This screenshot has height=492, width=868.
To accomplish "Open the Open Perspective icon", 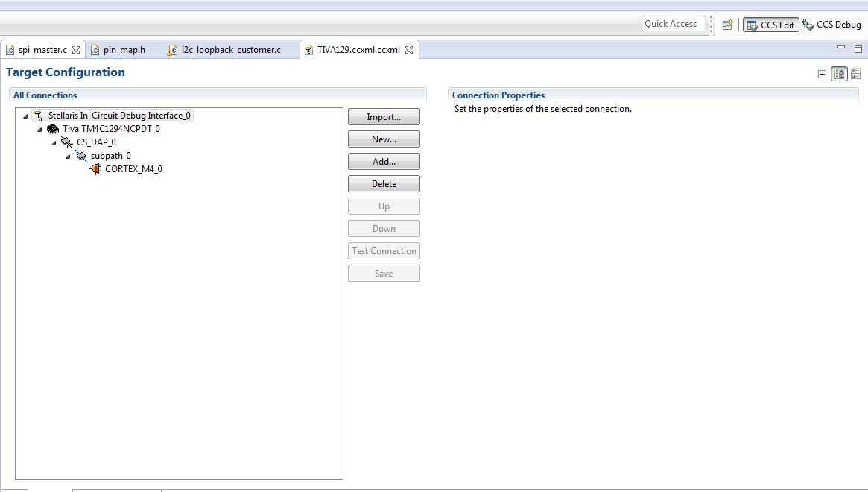I will 727,25.
